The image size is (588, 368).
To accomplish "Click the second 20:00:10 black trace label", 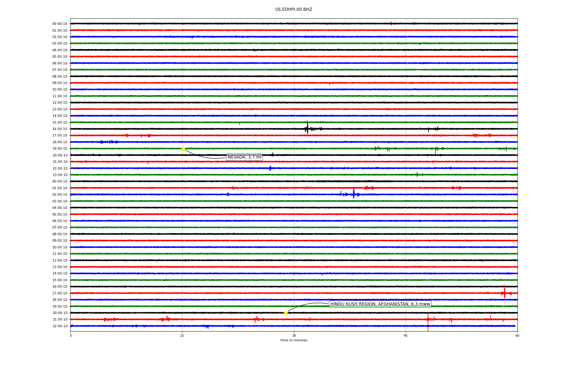I will 60,313.
